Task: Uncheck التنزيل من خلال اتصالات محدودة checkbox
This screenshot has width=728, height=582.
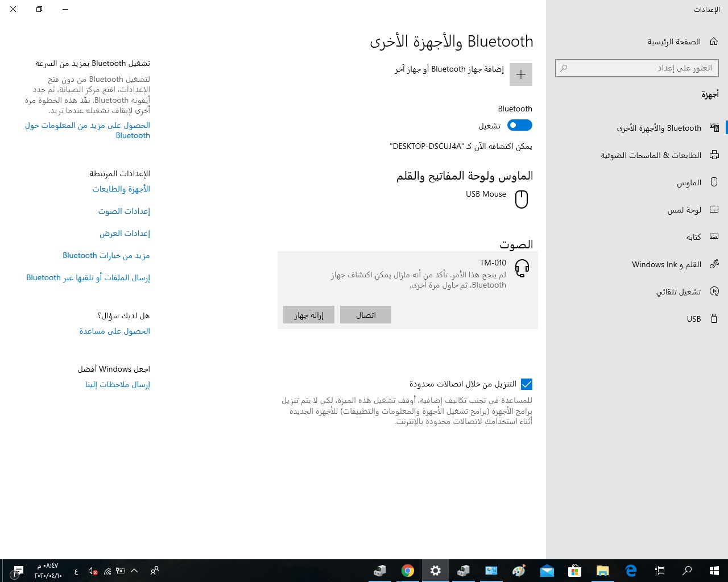Action: (527, 384)
